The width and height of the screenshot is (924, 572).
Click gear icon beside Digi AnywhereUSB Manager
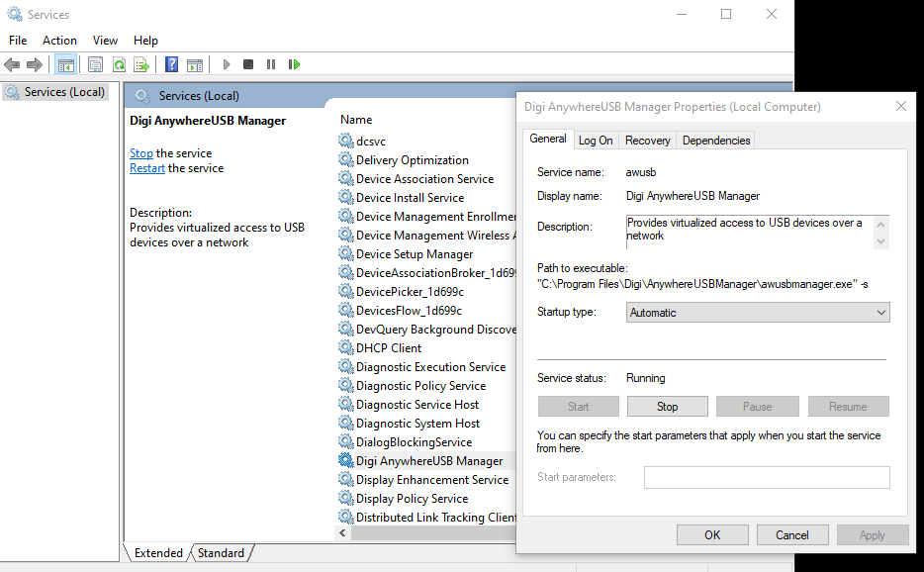coord(346,460)
